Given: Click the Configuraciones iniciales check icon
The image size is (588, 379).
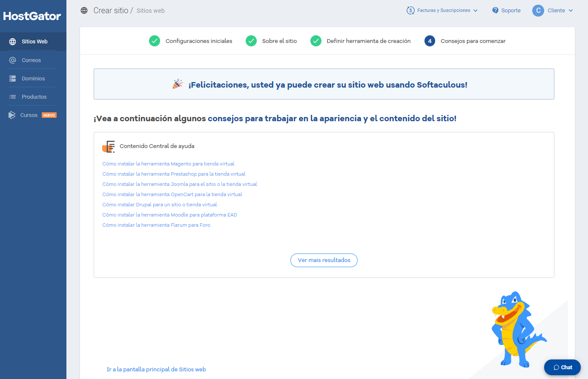Looking at the screenshot, I should (x=155, y=41).
